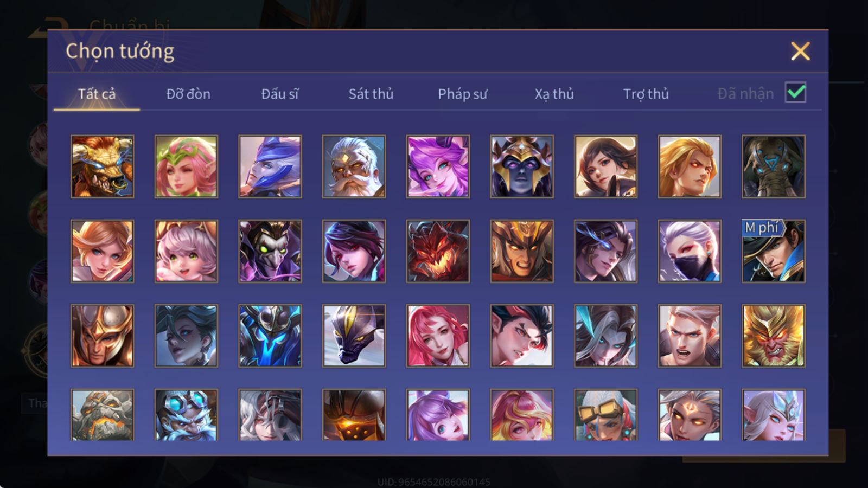
Task: Switch to the 'Đỡ đòn' tab
Action: [188, 94]
